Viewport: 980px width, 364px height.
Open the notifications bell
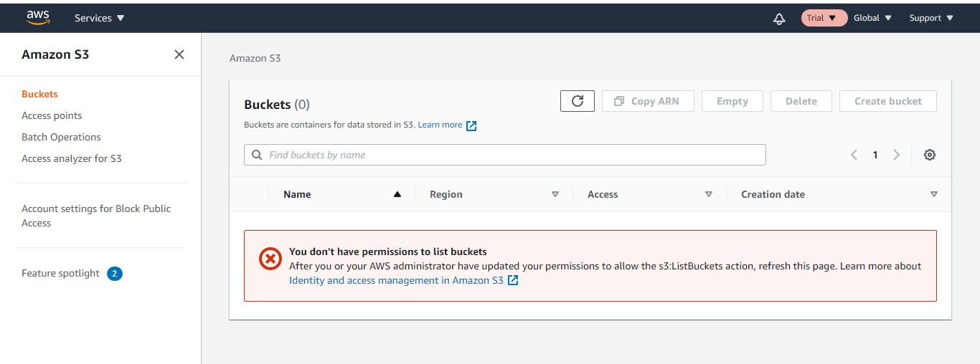point(779,19)
